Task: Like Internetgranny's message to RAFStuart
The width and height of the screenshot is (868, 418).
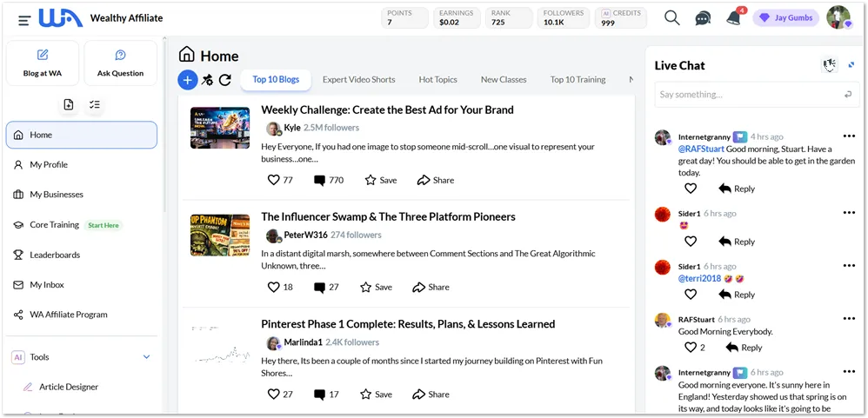Action: tap(691, 189)
